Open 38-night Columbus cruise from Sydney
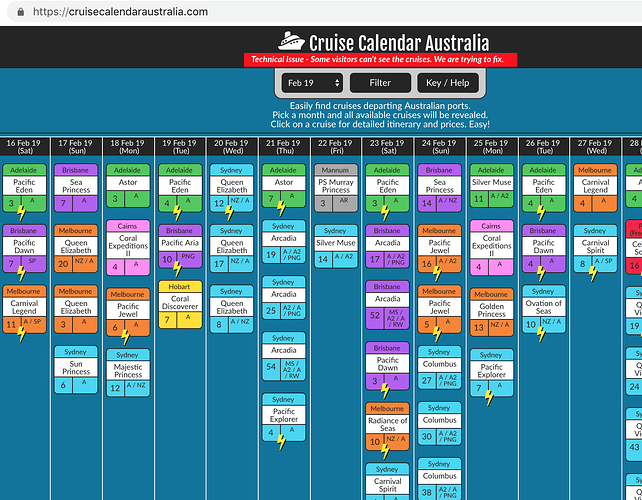Image resolution: width=642 pixels, height=500 pixels. (x=439, y=479)
